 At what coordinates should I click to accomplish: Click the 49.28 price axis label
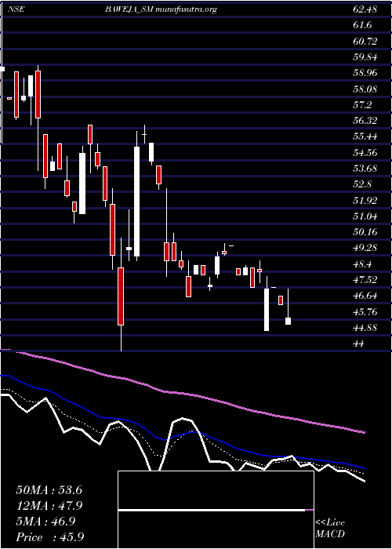click(365, 248)
